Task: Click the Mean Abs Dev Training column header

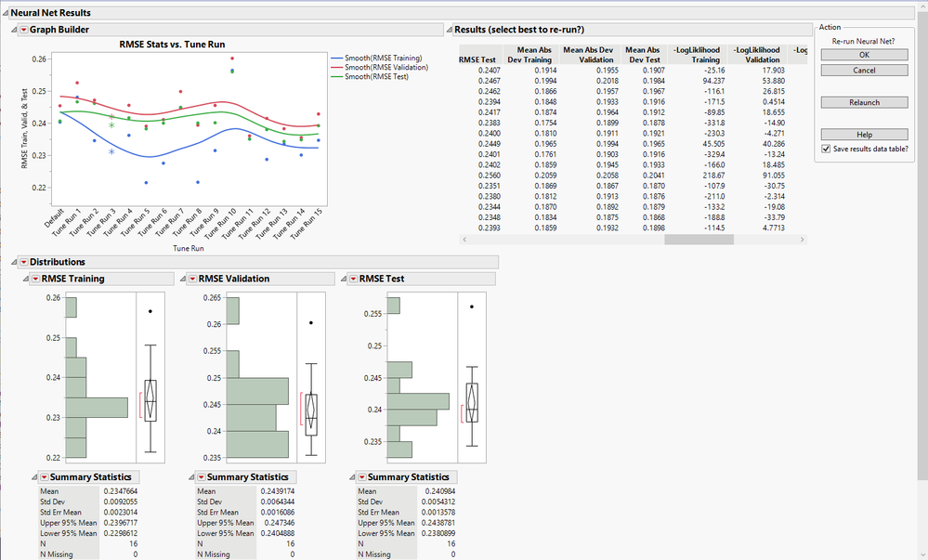Action: coord(529,55)
